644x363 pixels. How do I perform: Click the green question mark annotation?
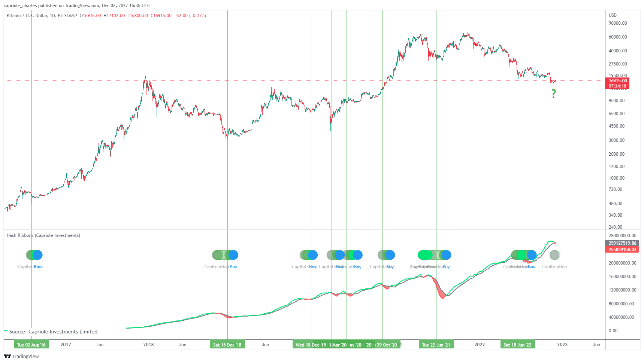click(554, 94)
